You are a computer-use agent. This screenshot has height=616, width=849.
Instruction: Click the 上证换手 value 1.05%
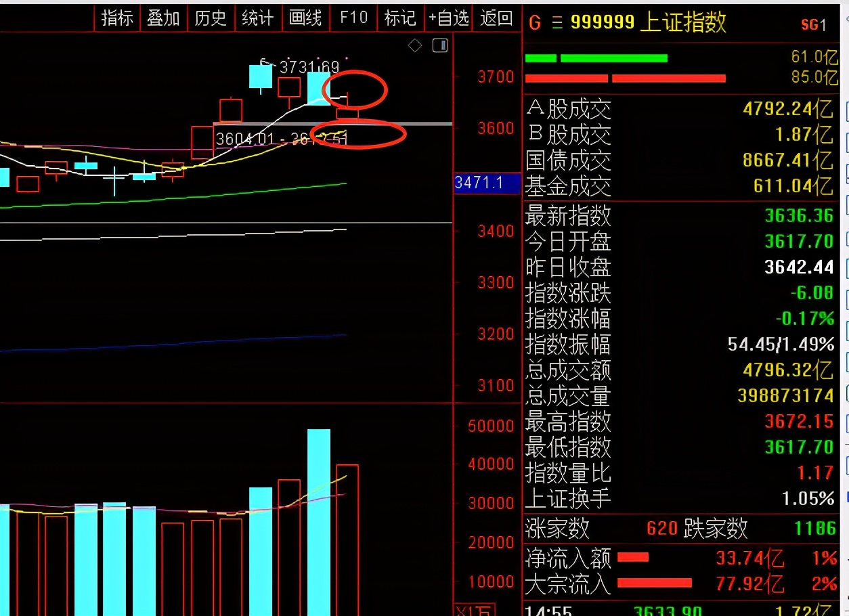point(808,499)
